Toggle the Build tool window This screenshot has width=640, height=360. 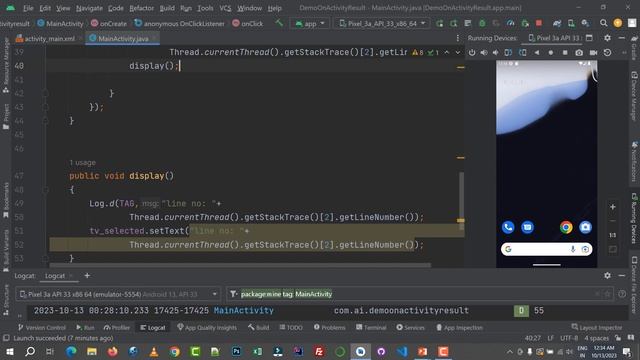coord(258,327)
